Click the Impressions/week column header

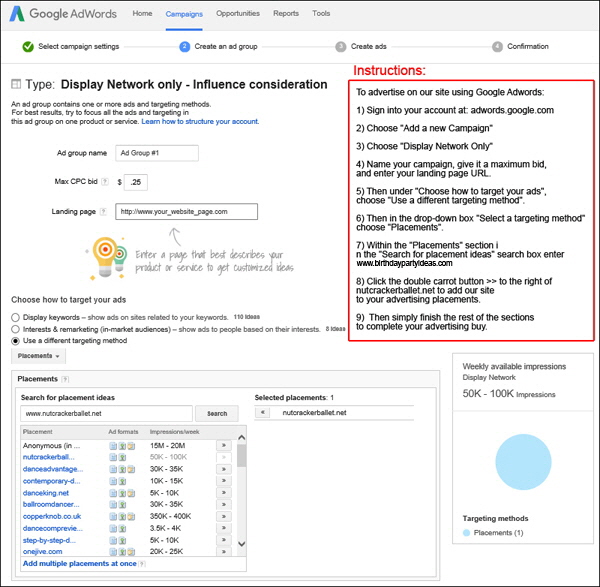pos(174,432)
